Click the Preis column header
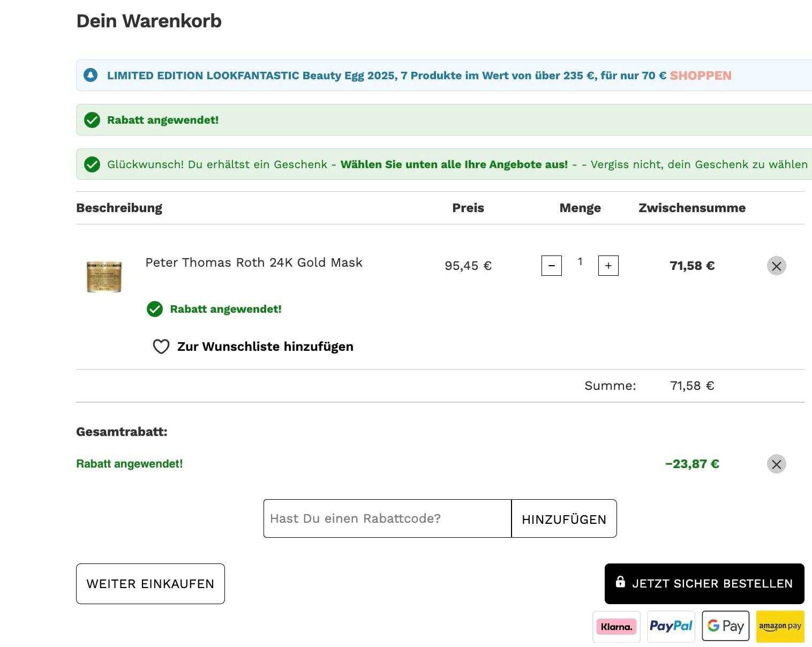This screenshot has height=647, width=812. [468, 208]
